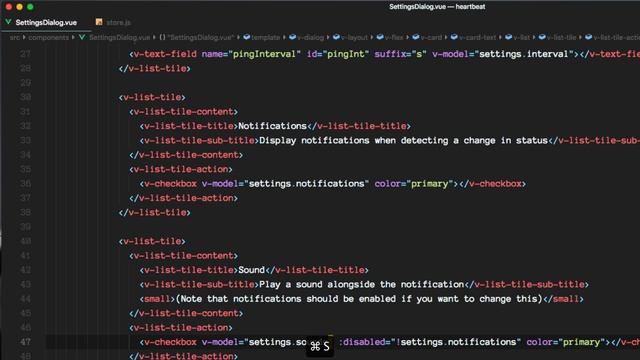Click the closing v-list-tile tag on line 38
This screenshot has height=360, width=640.
click(x=154, y=213)
